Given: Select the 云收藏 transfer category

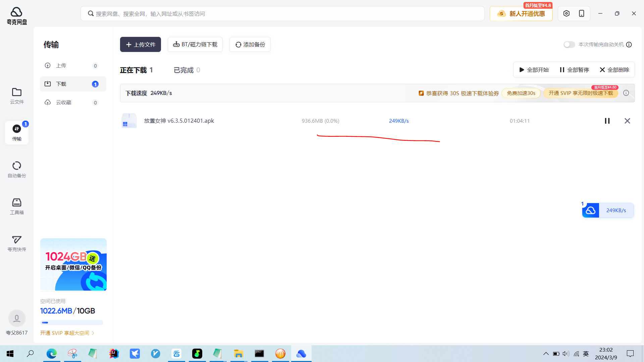Looking at the screenshot, I should [x=73, y=102].
